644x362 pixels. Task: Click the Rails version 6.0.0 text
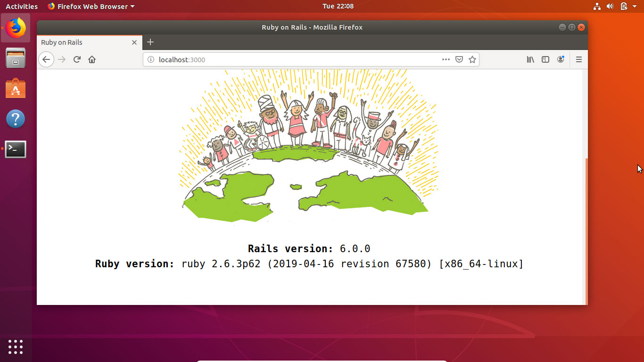[309, 248]
